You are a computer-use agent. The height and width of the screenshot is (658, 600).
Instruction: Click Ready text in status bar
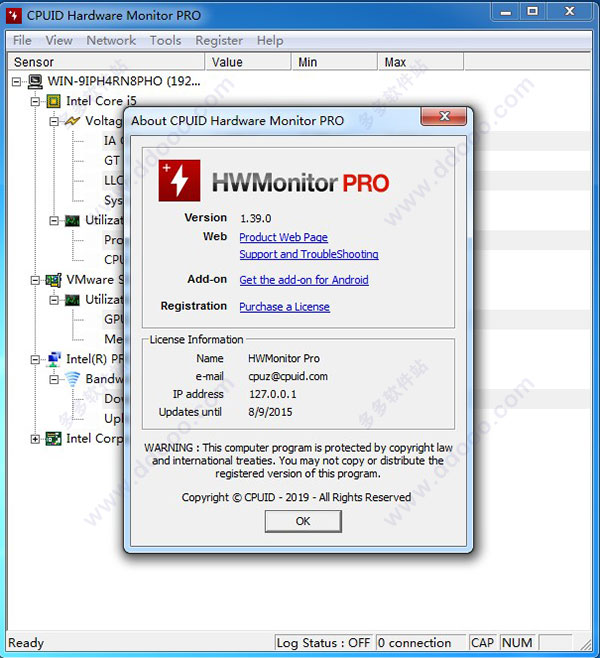coord(26,643)
